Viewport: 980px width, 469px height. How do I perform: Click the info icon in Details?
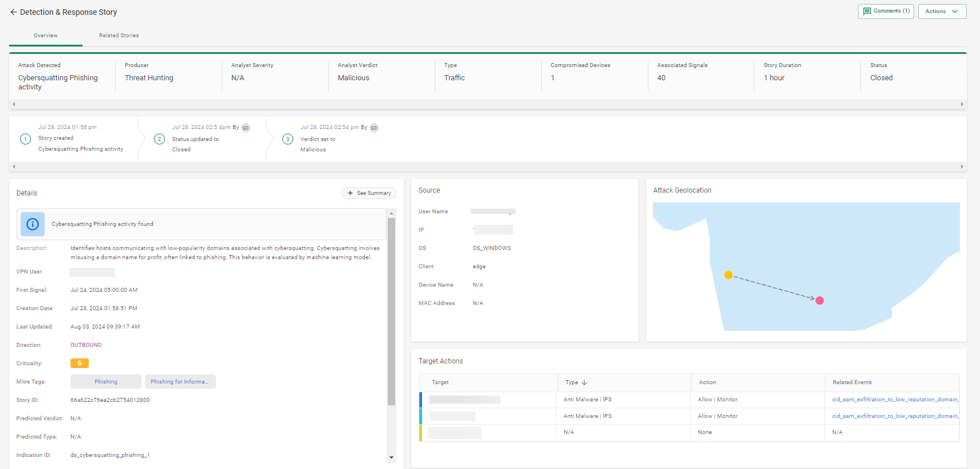coord(33,224)
